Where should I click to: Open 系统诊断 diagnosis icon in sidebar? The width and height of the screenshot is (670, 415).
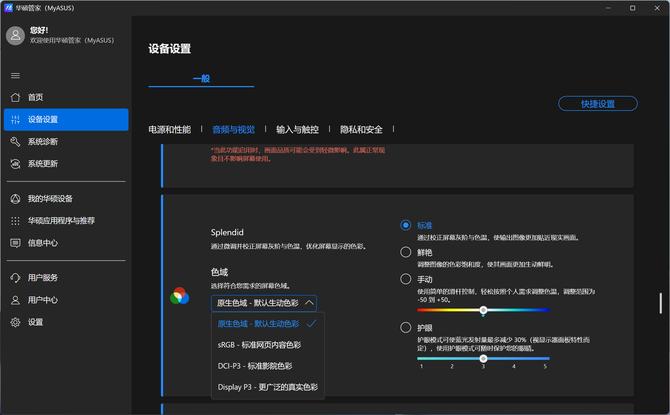[15, 142]
